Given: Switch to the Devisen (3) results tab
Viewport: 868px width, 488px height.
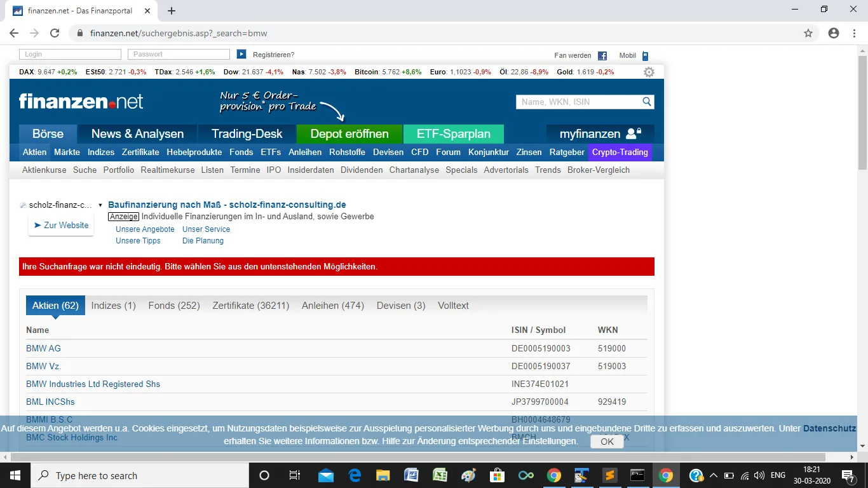Looking at the screenshot, I should coord(401,306).
